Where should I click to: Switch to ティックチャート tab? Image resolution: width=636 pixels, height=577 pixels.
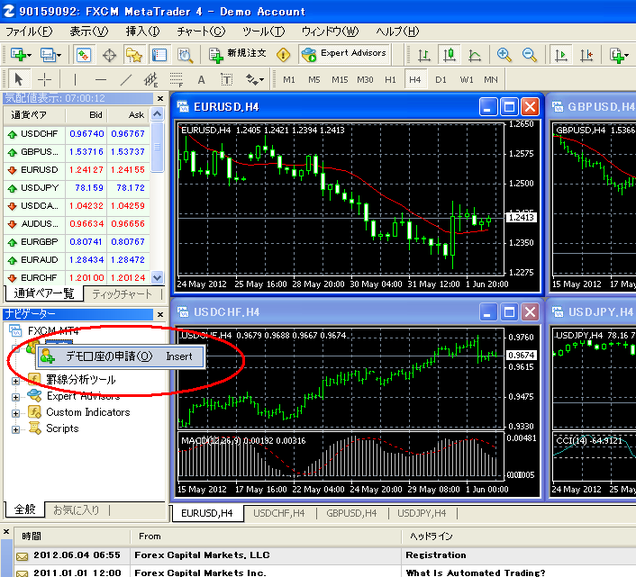pos(122,294)
